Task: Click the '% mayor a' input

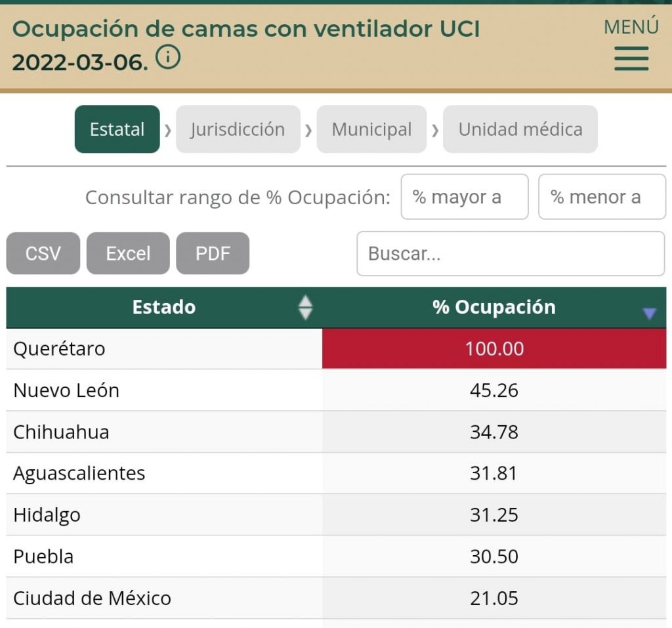Action: point(464,197)
